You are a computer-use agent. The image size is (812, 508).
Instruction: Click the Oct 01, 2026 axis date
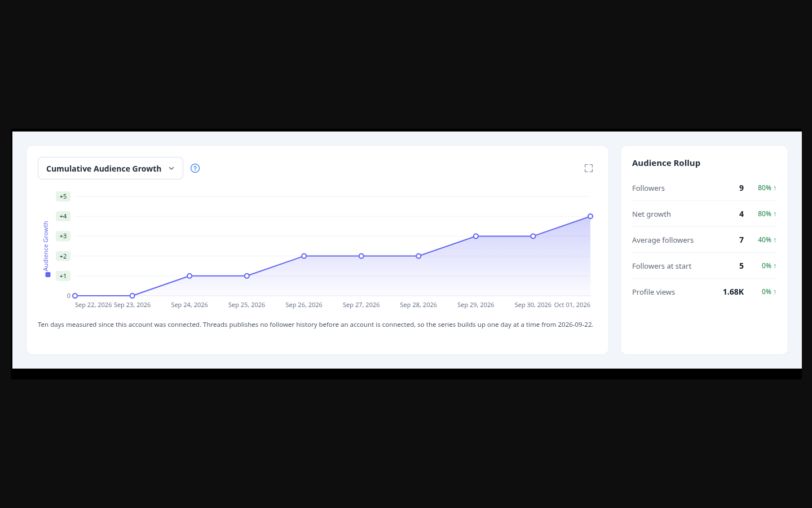[x=572, y=305]
